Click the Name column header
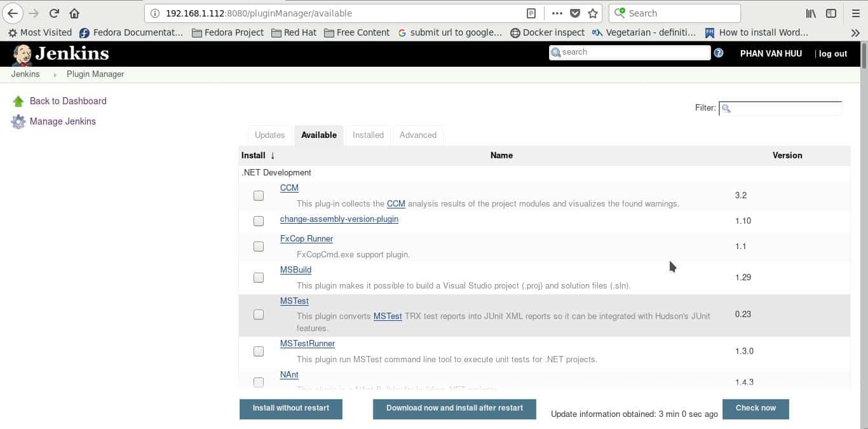 pos(501,155)
